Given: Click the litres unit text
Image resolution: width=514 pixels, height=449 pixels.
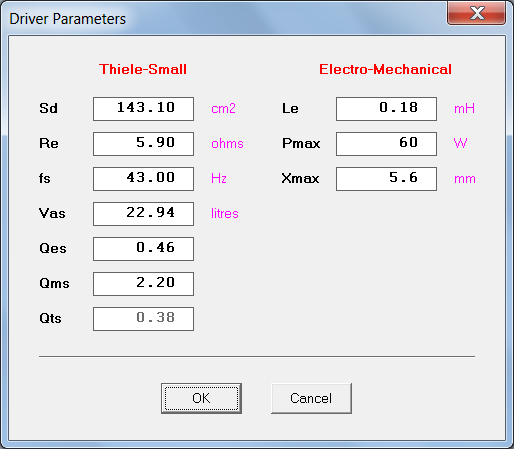Looking at the screenshot, I should click(x=225, y=213).
